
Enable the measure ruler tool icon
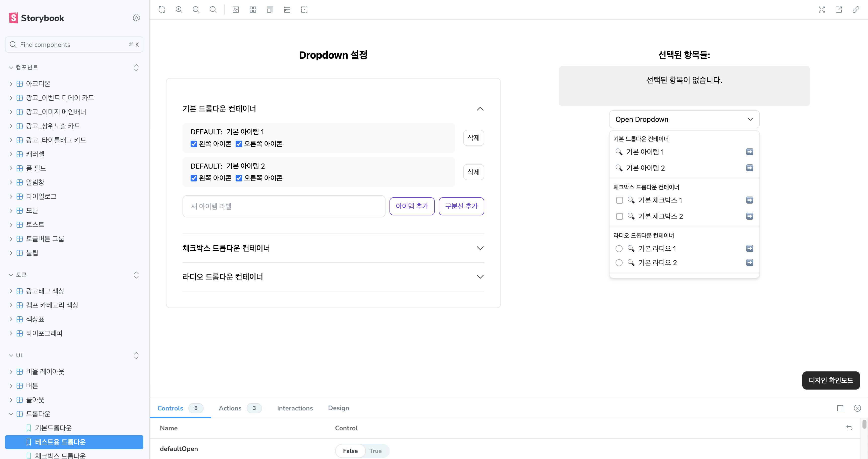pos(287,10)
